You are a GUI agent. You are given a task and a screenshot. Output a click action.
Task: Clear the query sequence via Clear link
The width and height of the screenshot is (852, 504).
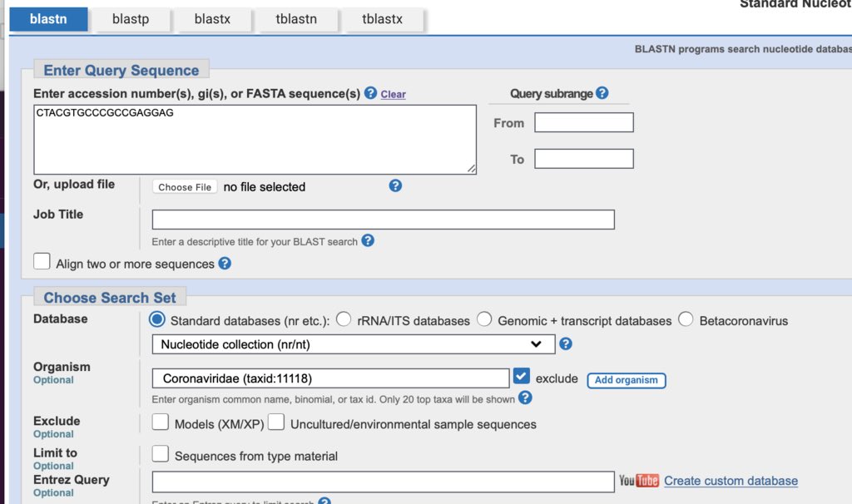(x=393, y=94)
